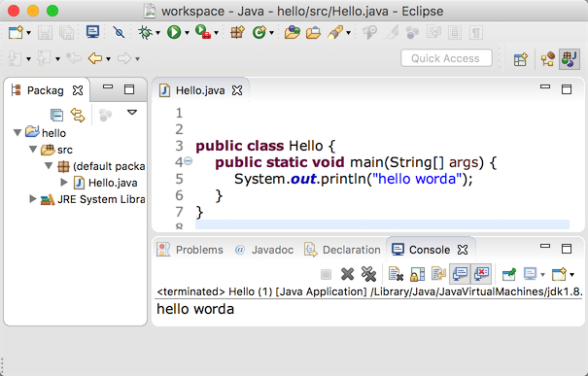Viewport: 588px width, 376px height.
Task: Switch to the Java perspective
Action: click(570, 59)
